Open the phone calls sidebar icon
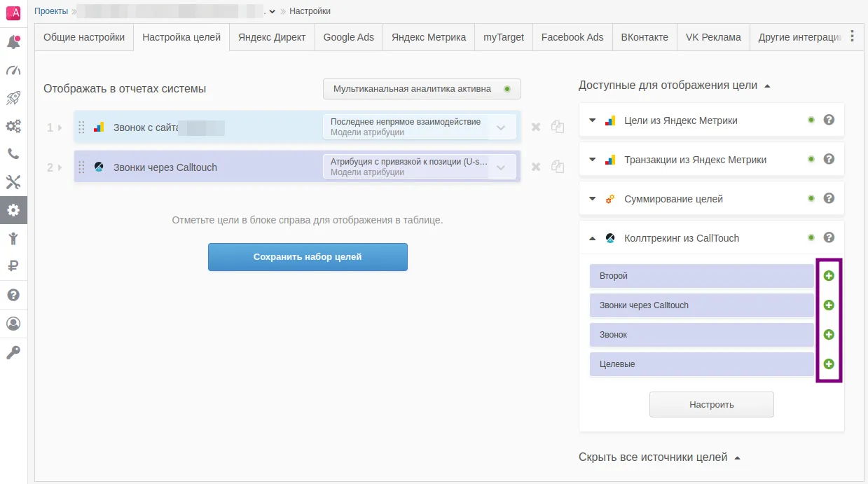Image resolution: width=868 pixels, height=484 pixels. point(13,154)
